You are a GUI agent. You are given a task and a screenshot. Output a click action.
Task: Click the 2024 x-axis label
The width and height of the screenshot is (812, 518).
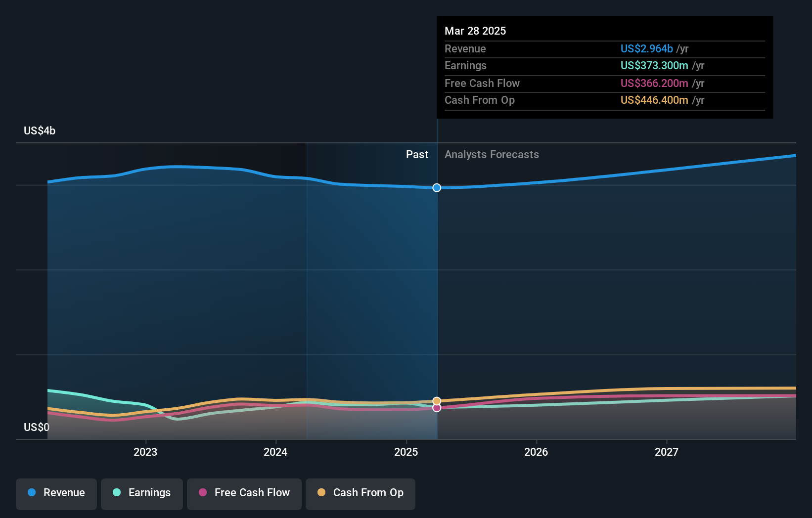click(x=275, y=452)
